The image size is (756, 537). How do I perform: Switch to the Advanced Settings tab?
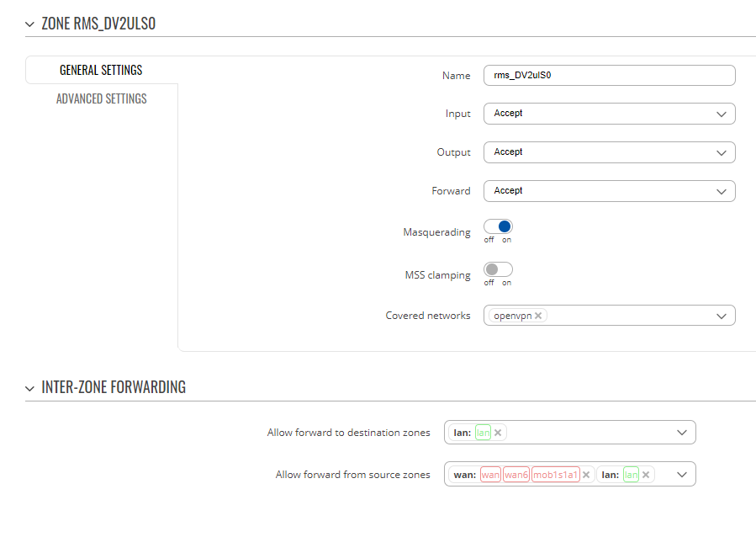click(101, 99)
